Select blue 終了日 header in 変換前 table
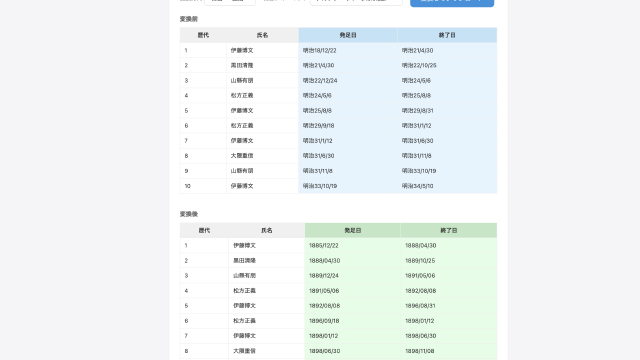This screenshot has width=640, height=360. tap(447, 35)
